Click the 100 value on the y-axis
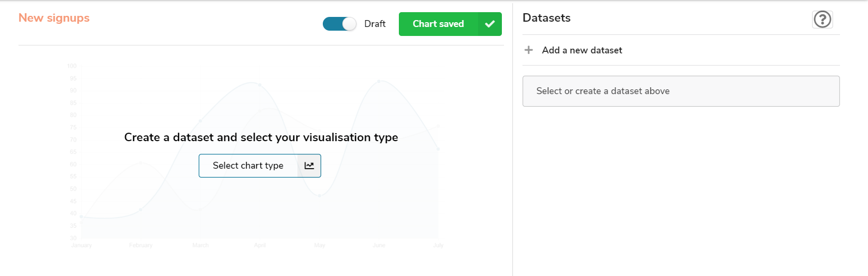This screenshot has width=868, height=276. coord(72,66)
